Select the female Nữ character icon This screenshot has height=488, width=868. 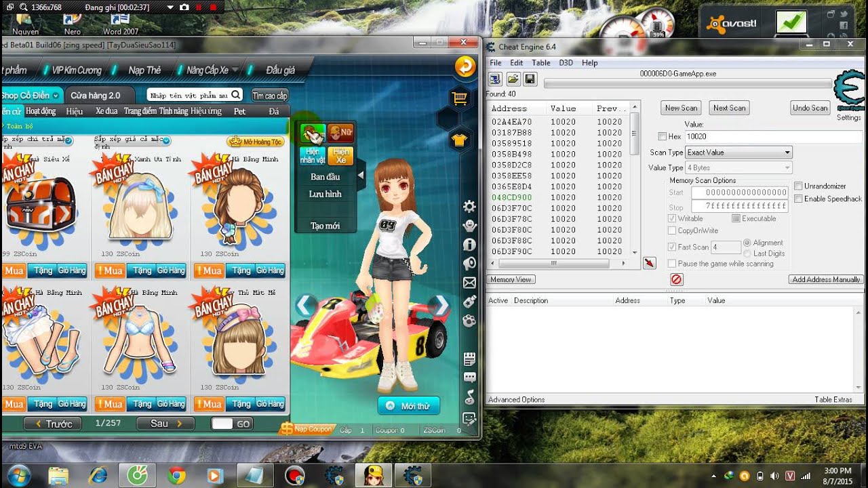(x=341, y=133)
